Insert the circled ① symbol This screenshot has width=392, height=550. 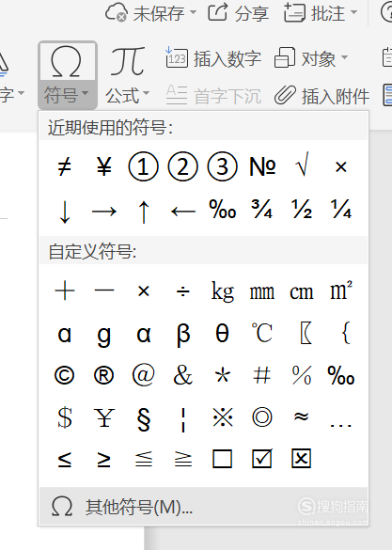(144, 166)
